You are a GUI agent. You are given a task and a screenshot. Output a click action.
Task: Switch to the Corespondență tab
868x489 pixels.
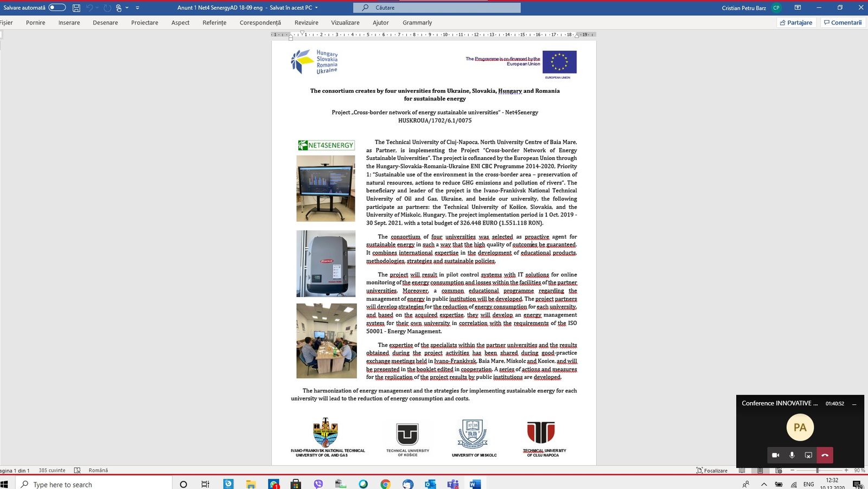tap(260, 23)
